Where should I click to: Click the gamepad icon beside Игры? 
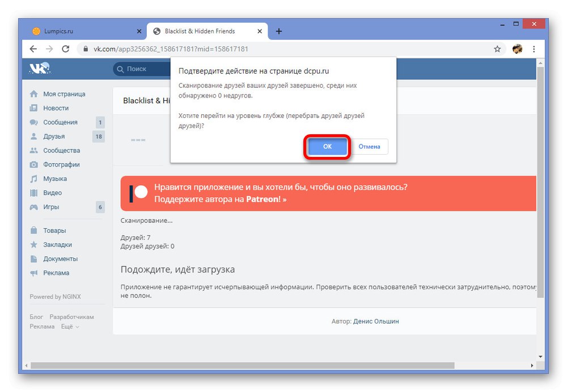point(33,207)
